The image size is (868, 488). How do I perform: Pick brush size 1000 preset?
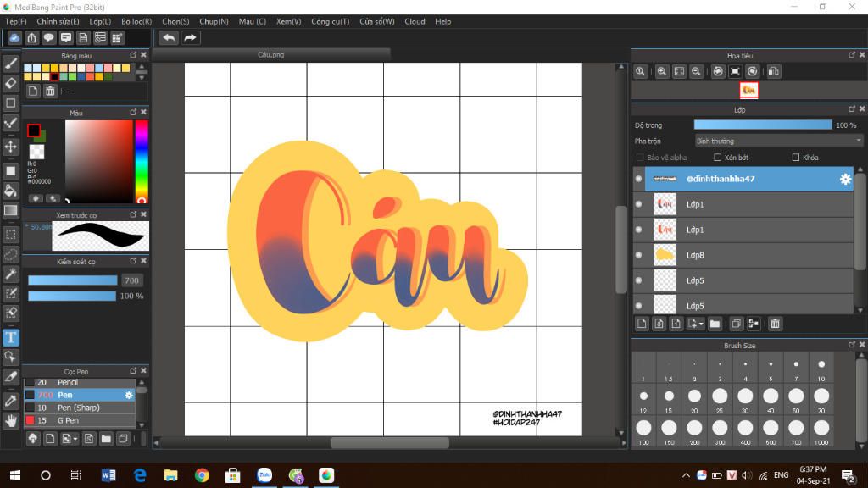tap(821, 430)
